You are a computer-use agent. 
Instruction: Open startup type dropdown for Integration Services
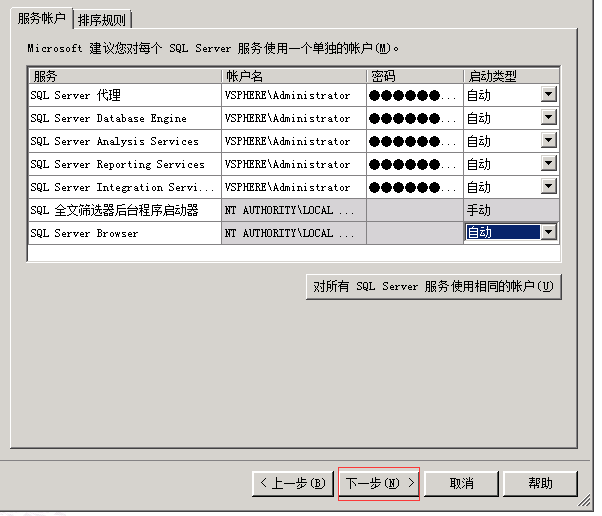[x=549, y=187]
